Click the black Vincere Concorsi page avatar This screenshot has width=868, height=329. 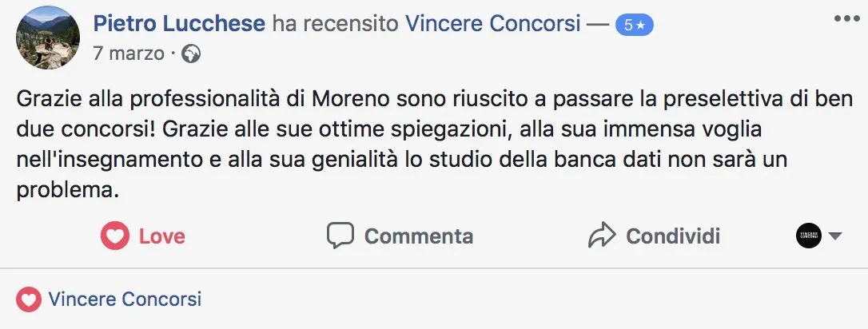pos(809,236)
